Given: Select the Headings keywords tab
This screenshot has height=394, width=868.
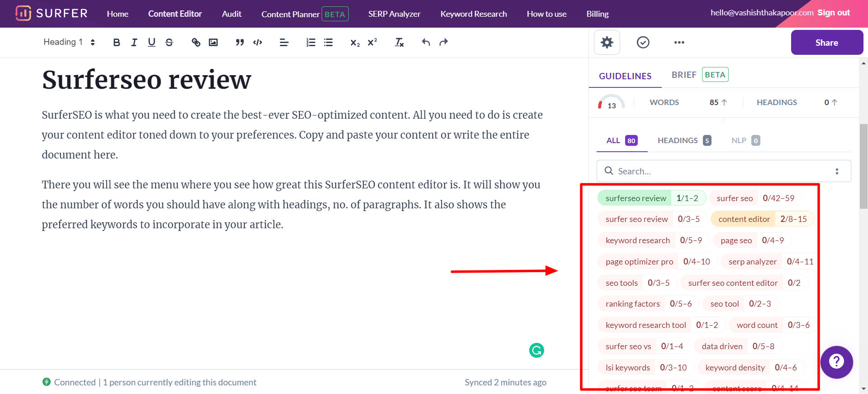Looking at the screenshot, I should pos(684,140).
